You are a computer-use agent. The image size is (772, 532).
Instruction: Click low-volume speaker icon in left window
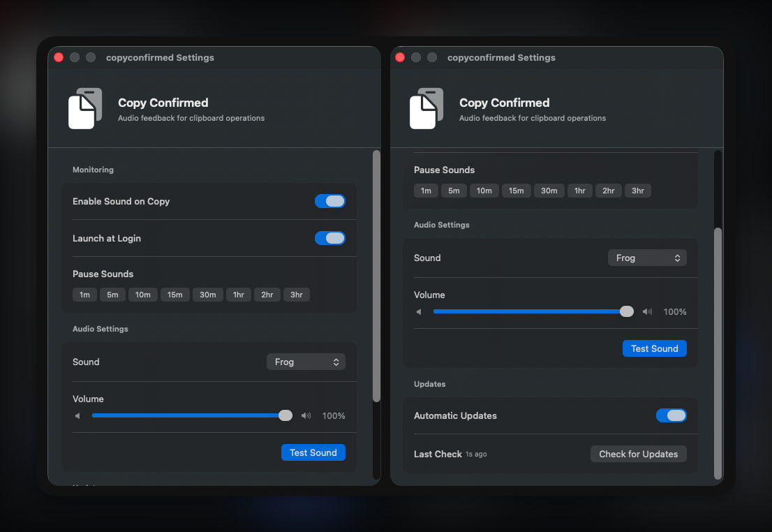(77, 415)
